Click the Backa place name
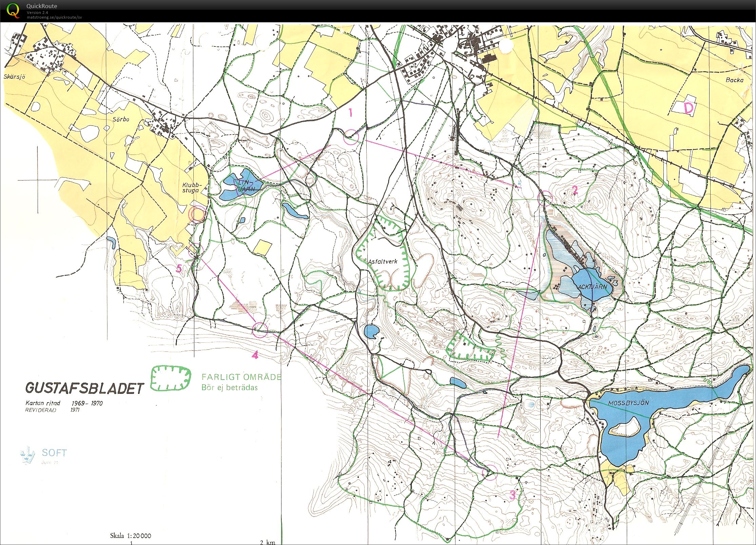 (734, 80)
